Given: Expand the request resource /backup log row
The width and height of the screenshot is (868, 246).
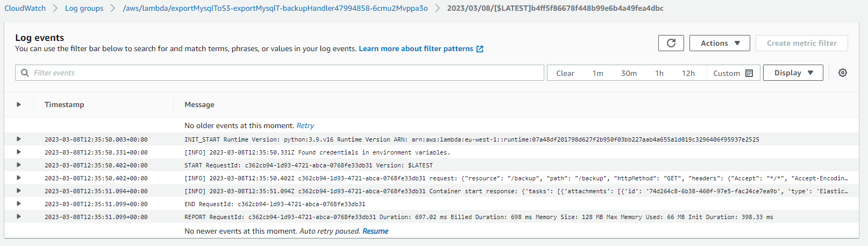Looking at the screenshot, I should (x=19, y=178).
